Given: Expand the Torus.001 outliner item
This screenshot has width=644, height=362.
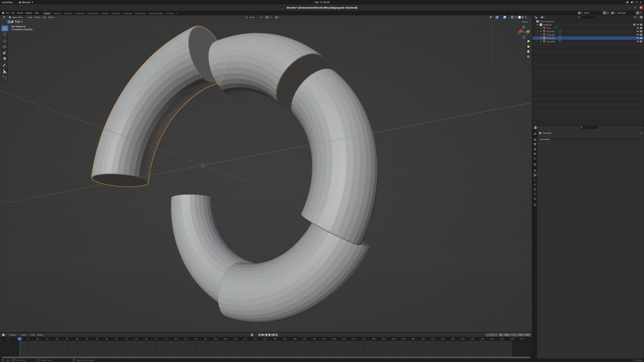Looking at the screenshot, I should coord(541,32).
